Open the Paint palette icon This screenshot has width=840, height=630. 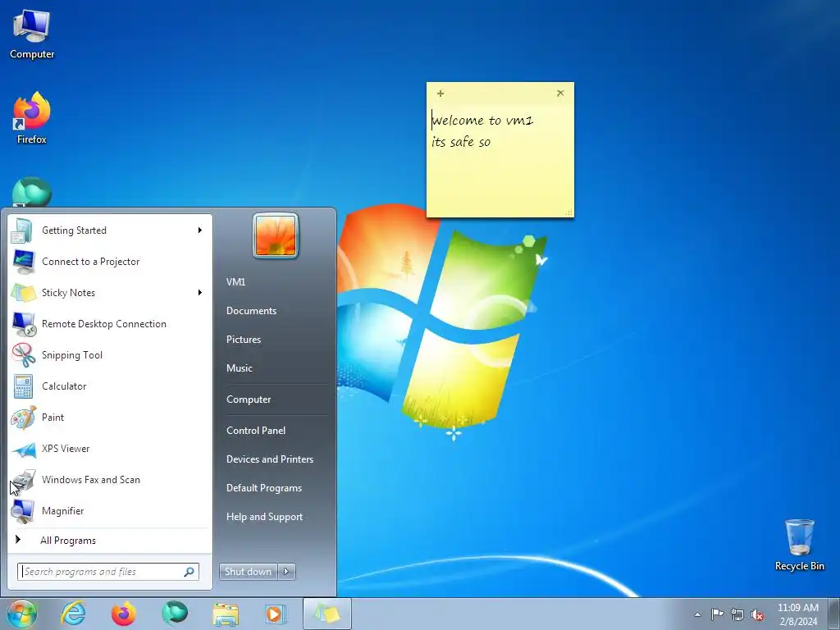point(22,418)
